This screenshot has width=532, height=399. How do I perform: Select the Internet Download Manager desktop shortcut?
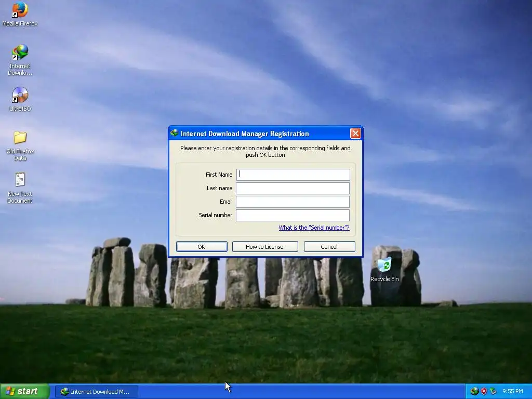coord(20,60)
